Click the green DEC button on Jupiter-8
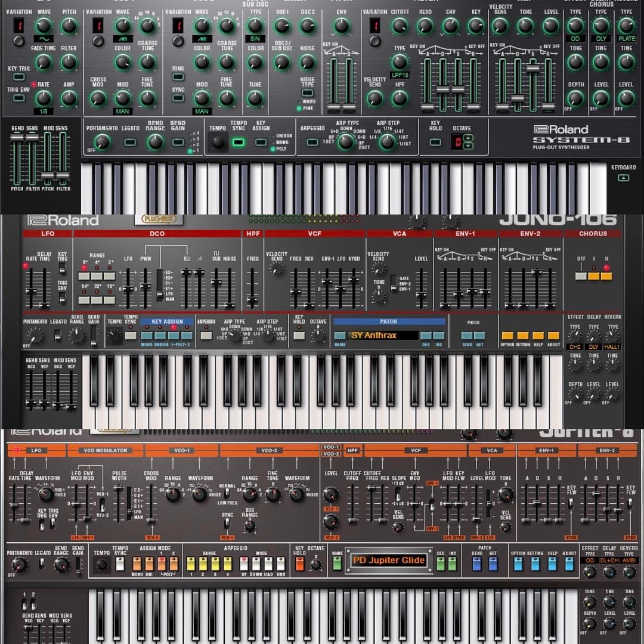Image resolution: width=644 pixels, height=644 pixels. [441, 563]
